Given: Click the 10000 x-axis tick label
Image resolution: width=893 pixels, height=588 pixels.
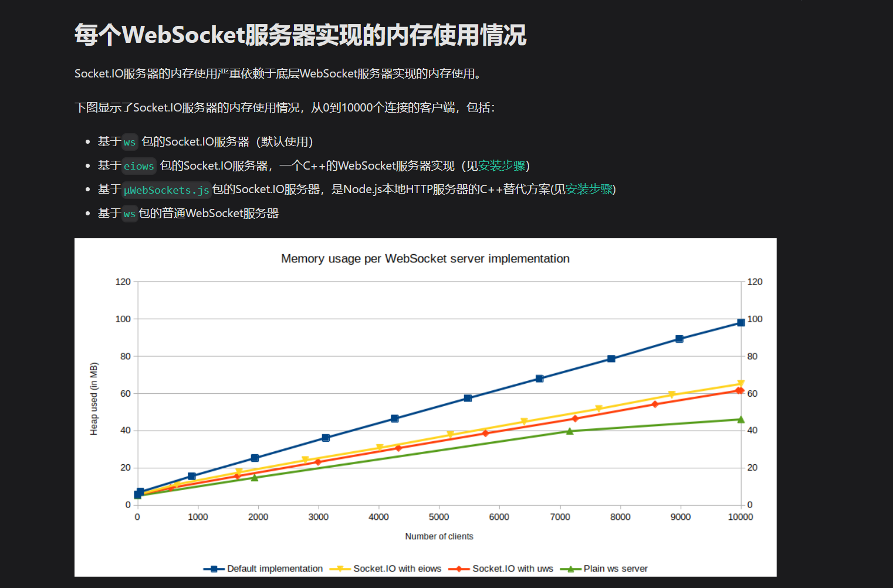Looking at the screenshot, I should [x=740, y=517].
